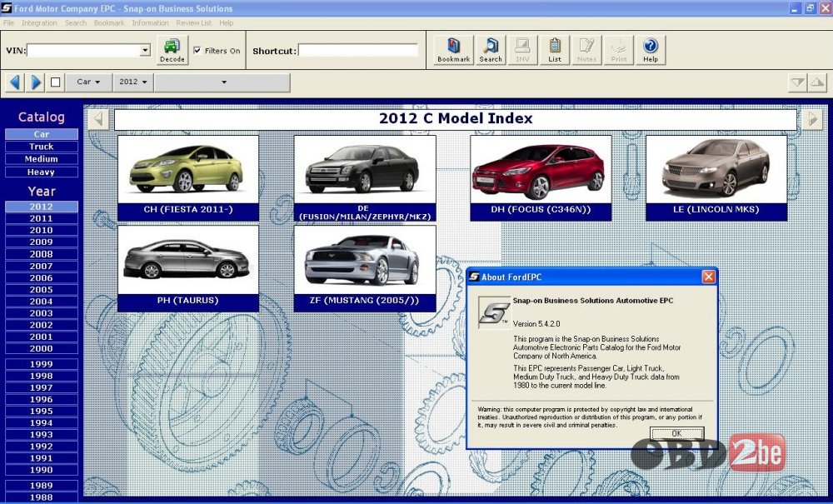Screen dimensions: 833x504
Task: Choose year 2006 from the list
Action: (42, 277)
